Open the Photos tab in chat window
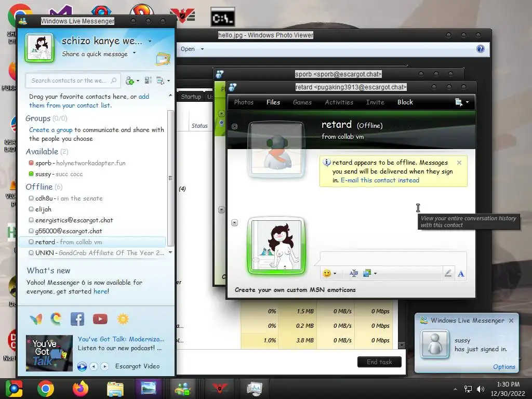Image resolution: width=532 pixels, height=399 pixels. (244, 102)
